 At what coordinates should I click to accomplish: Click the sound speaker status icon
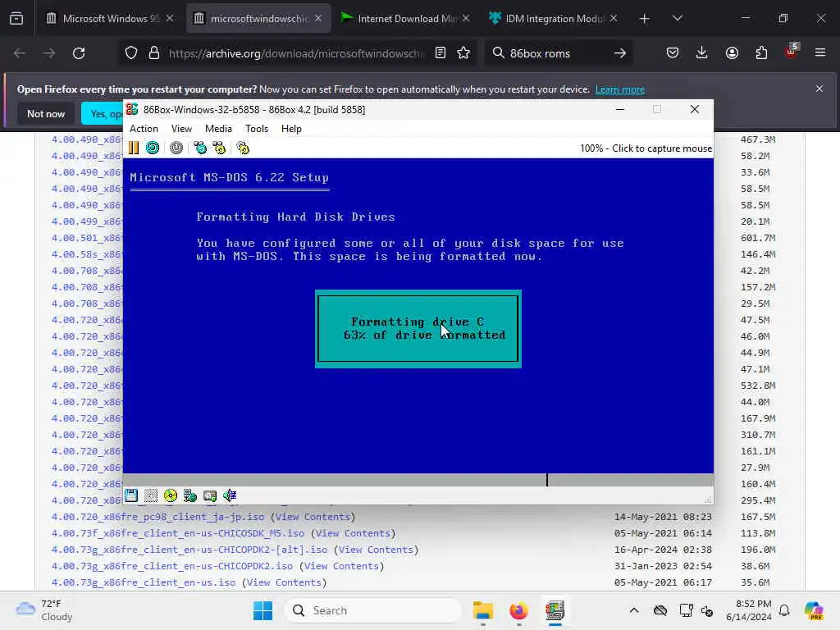230,495
